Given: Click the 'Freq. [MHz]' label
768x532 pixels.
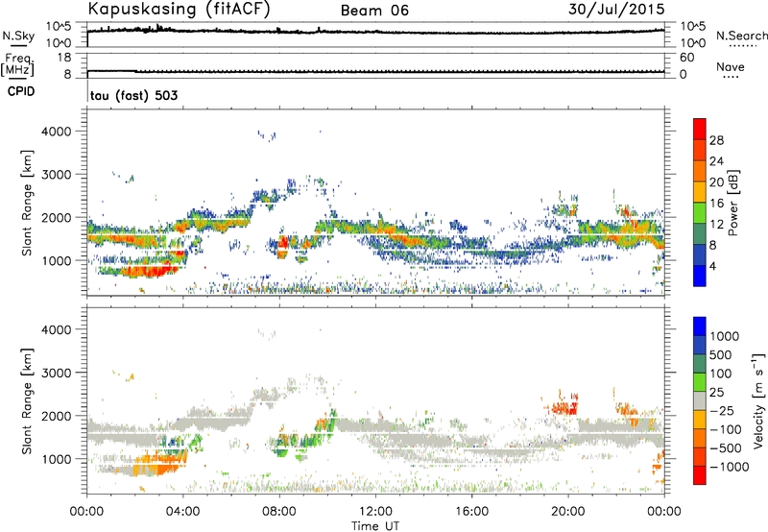Looking at the screenshot, I should pyautogui.click(x=17, y=65).
